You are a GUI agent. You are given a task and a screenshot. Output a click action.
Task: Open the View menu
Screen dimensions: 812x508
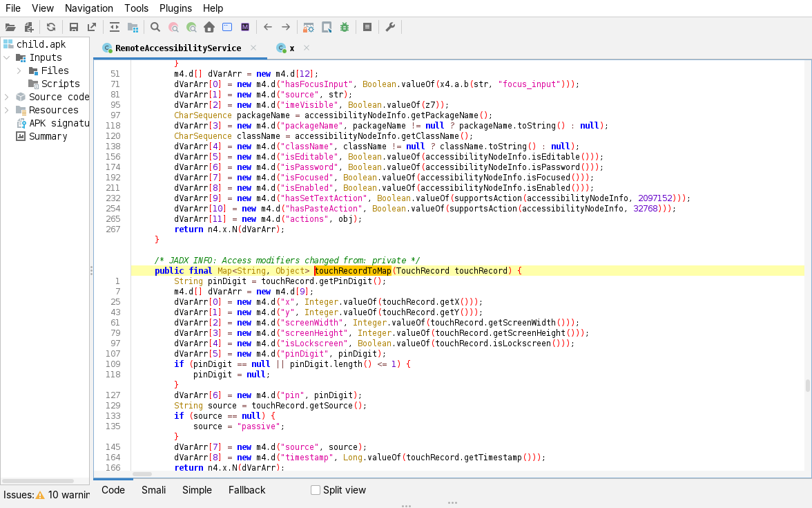pos(43,8)
